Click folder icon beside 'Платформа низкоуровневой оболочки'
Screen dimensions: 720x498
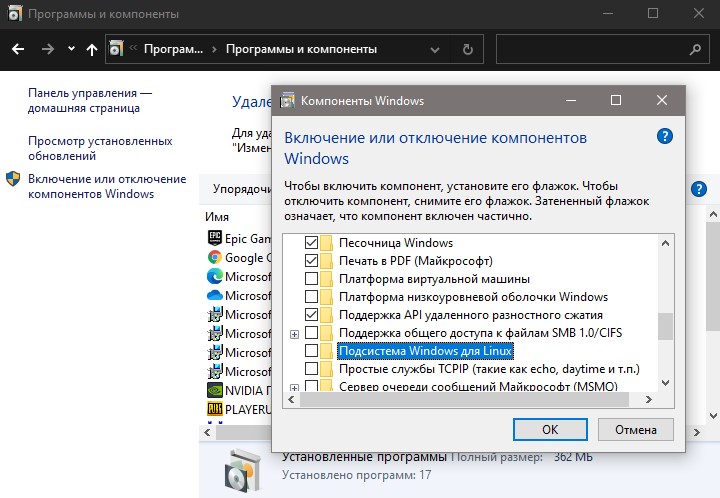tap(326, 297)
